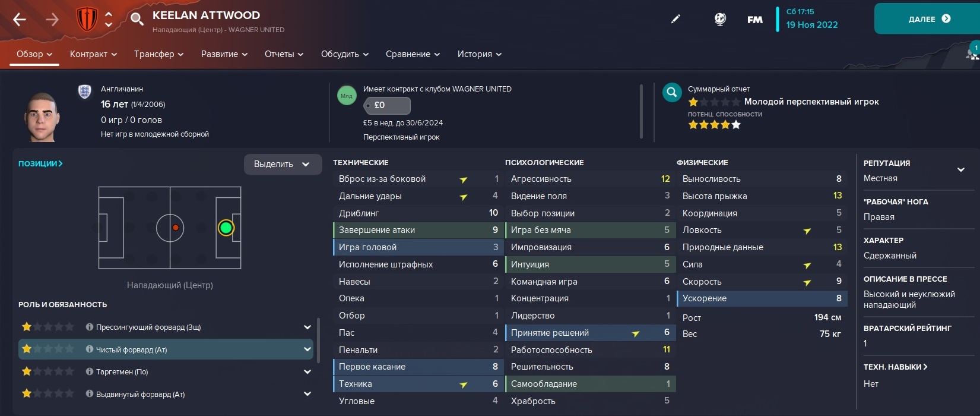
Task: Select the Прессингующий форвард (Зщ) role
Action: click(148, 327)
